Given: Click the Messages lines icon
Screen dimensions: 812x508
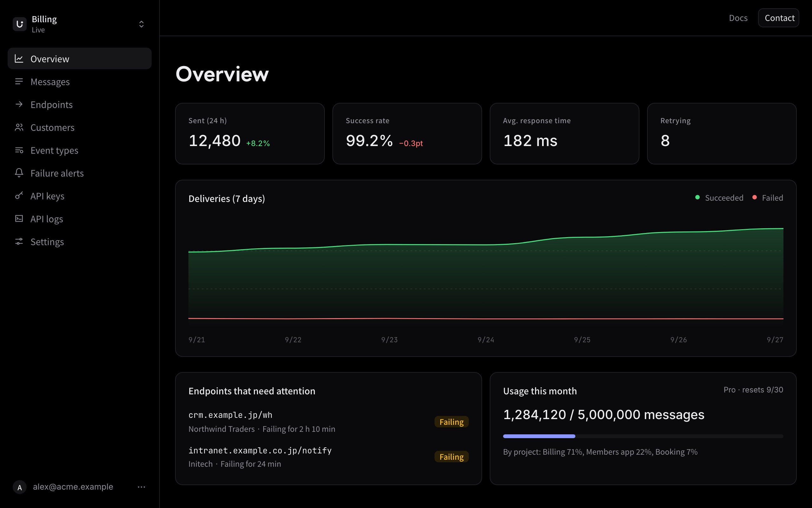Looking at the screenshot, I should [x=19, y=82].
